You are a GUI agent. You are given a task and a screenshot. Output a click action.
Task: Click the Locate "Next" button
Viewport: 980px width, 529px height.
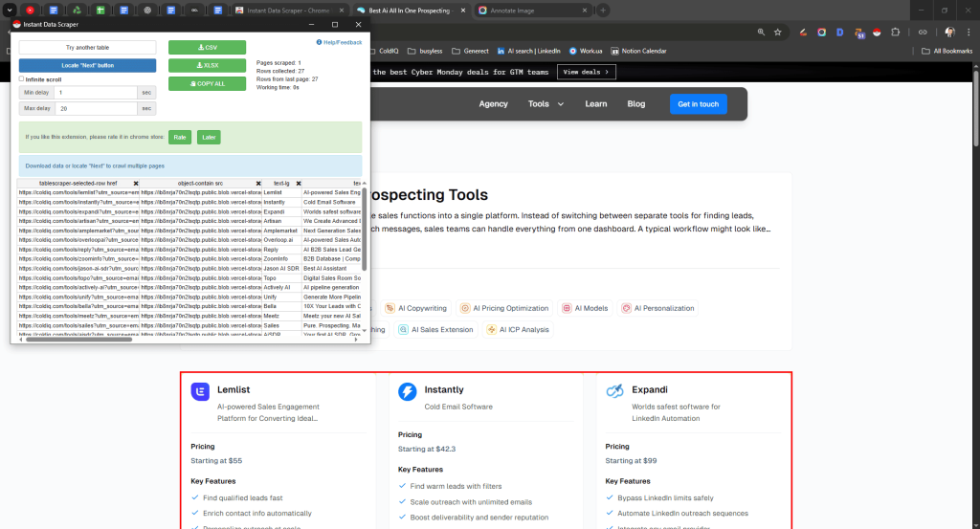(87, 65)
